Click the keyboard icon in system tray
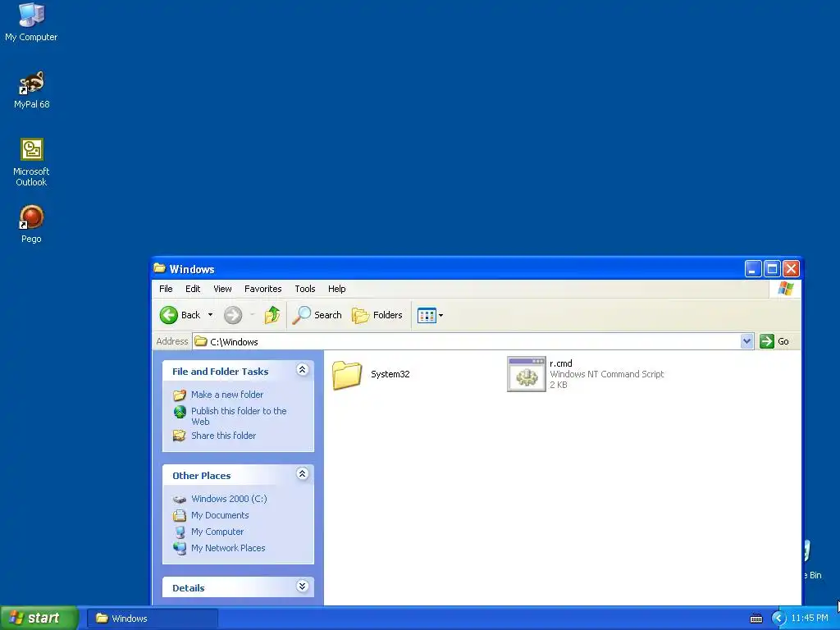 point(756,619)
